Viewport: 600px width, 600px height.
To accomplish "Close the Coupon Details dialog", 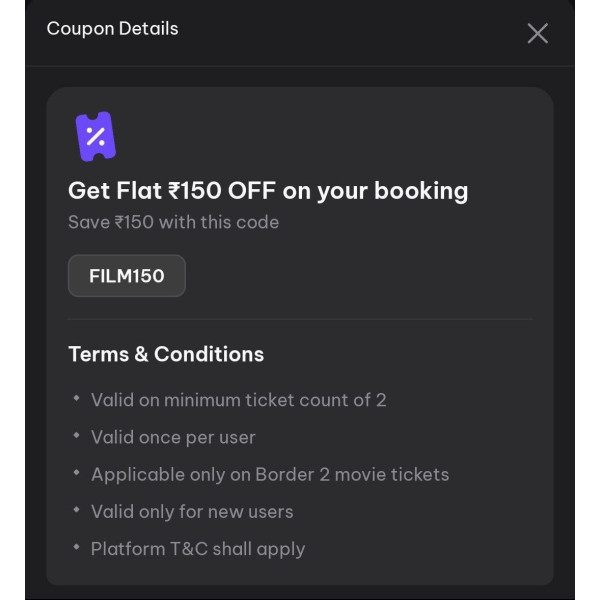I will pos(537,33).
